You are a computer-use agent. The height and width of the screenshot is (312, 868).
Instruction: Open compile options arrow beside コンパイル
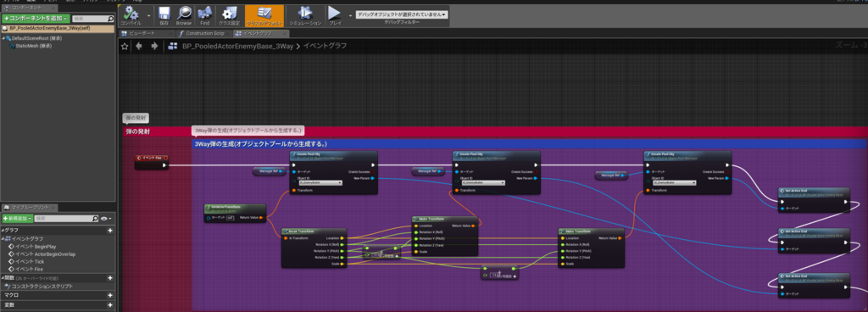coord(149,16)
